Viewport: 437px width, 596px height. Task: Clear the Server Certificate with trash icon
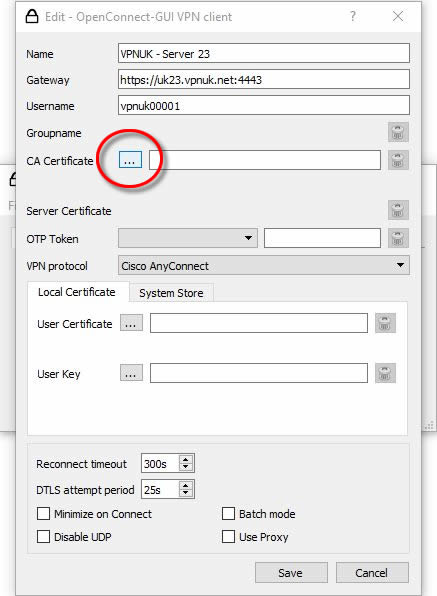[x=398, y=210]
